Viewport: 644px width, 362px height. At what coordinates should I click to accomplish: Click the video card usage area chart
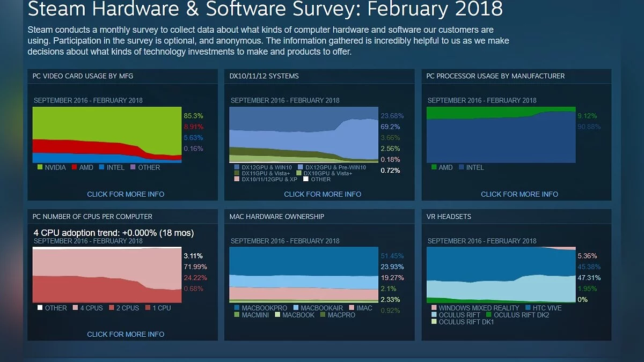point(107,135)
